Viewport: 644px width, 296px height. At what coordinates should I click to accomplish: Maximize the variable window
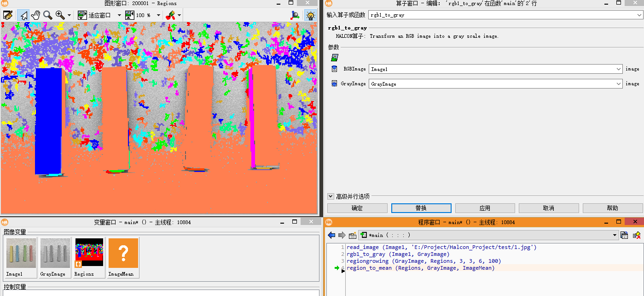coord(296,222)
